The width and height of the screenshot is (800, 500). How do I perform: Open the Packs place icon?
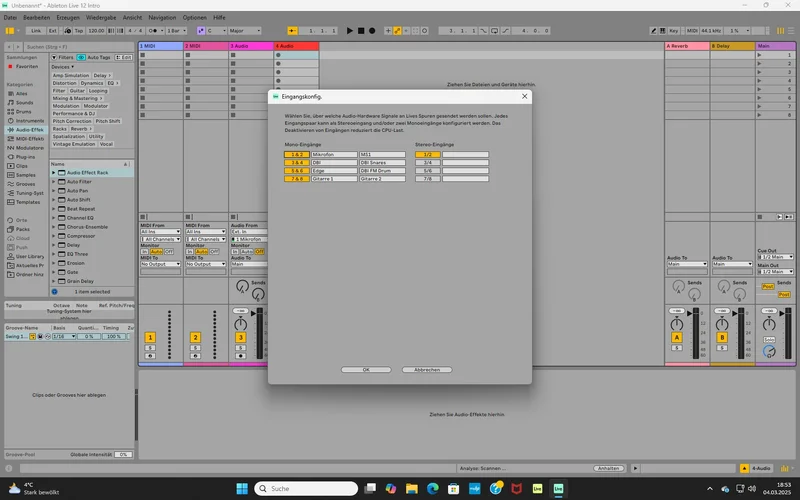11,229
